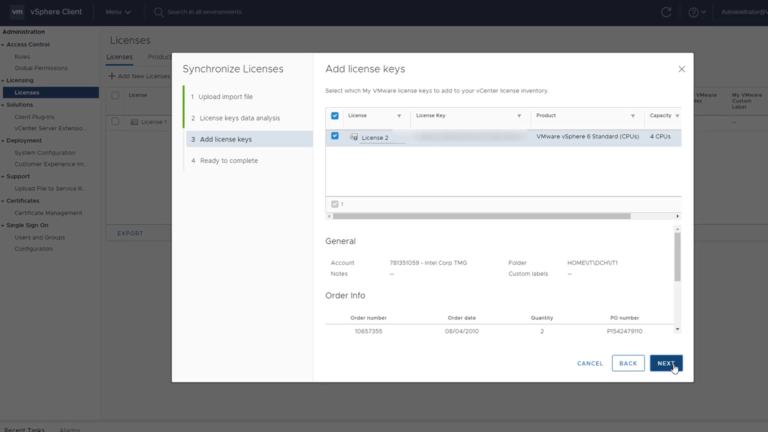768x432 pixels.
Task: Click the vertical scrollbar thumb in details pane
Action: pyautogui.click(x=677, y=257)
